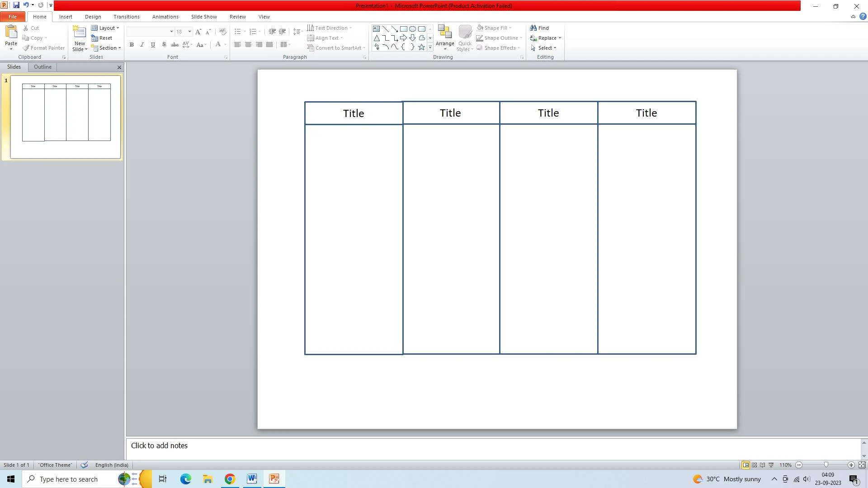Toggle the Paragraph dialog launcher
The height and width of the screenshot is (488, 868).
[365, 57]
